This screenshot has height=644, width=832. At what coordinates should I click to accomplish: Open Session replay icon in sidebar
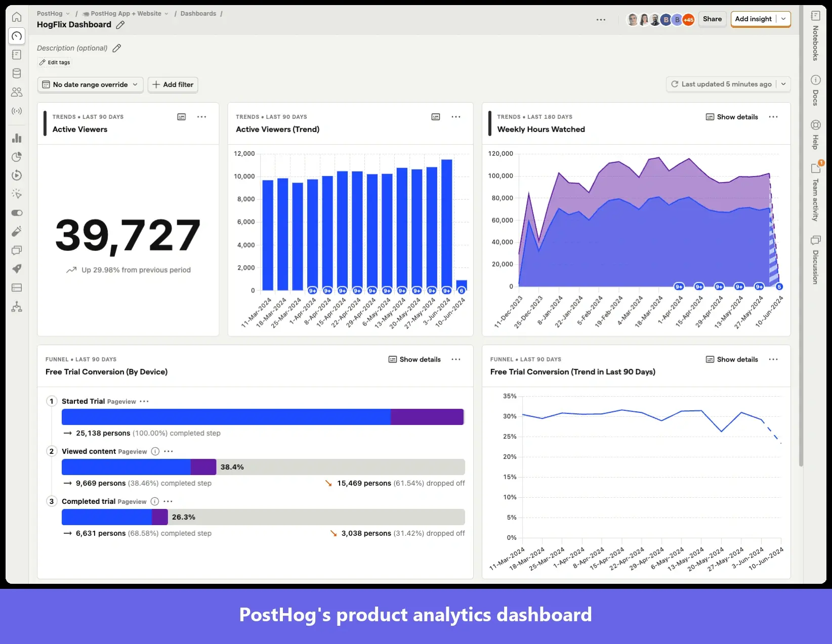click(17, 176)
